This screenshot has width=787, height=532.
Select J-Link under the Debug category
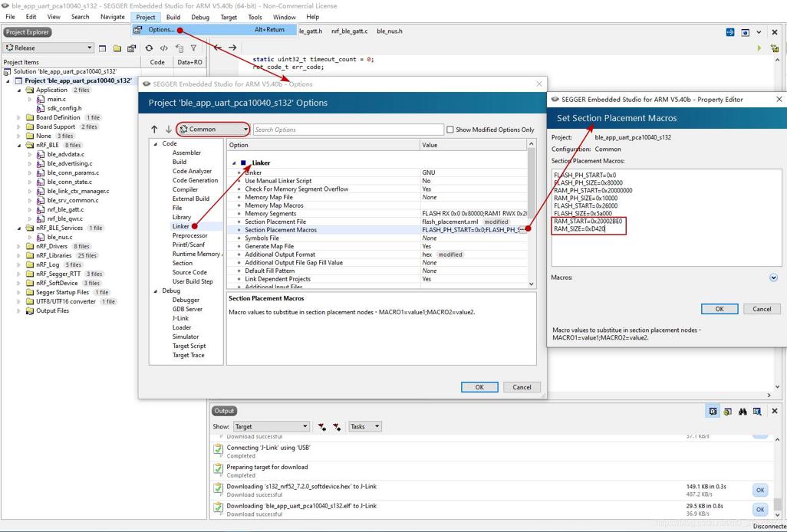(x=181, y=318)
